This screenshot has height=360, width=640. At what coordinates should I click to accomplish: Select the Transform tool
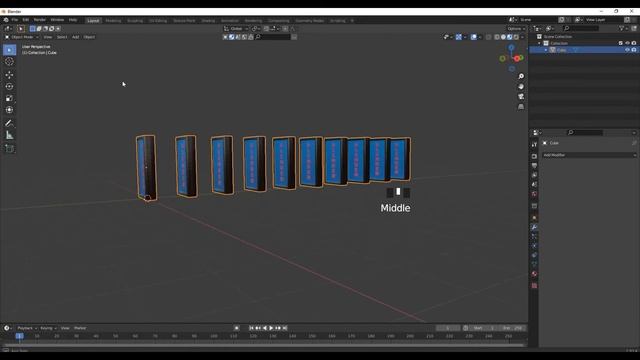9,110
